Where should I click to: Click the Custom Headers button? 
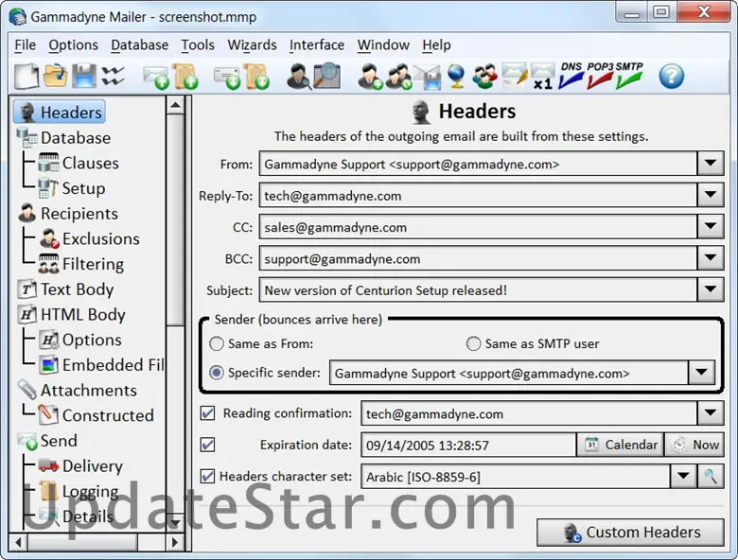pyautogui.click(x=631, y=533)
